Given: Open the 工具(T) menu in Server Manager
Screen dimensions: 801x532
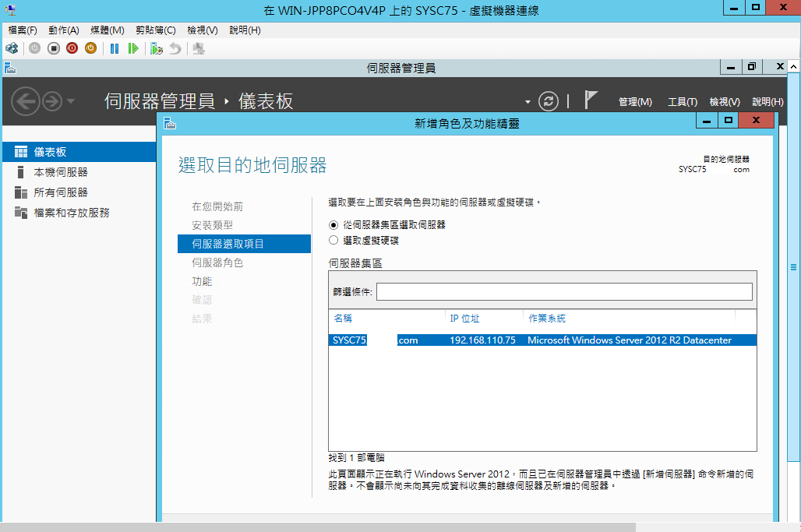Looking at the screenshot, I should point(683,102).
